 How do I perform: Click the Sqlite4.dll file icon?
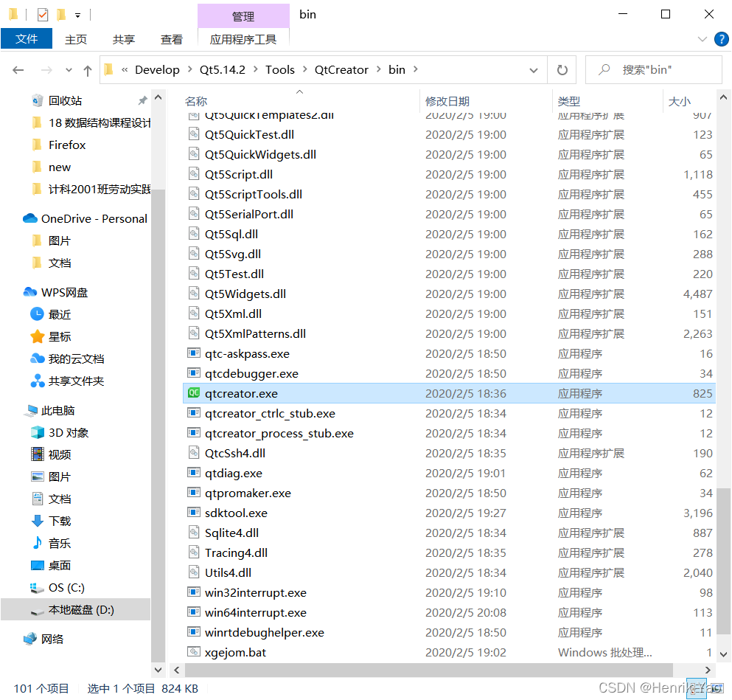tap(193, 532)
